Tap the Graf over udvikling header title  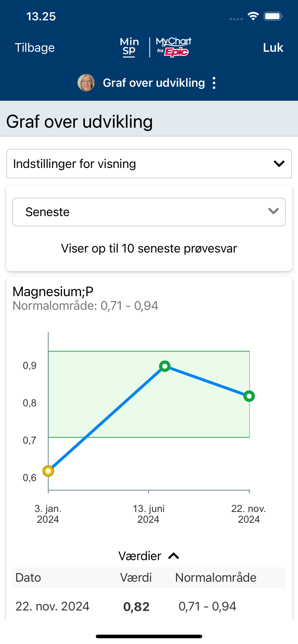pyautogui.click(x=154, y=83)
